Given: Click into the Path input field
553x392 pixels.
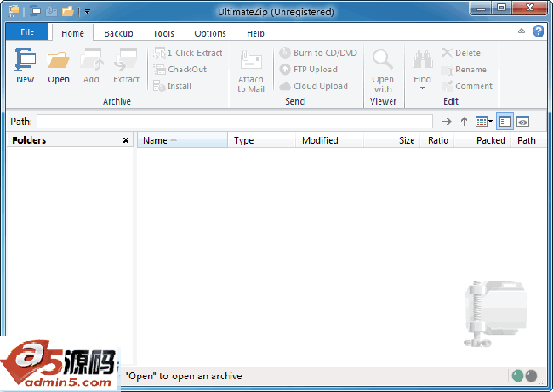Looking at the screenshot, I should pos(235,122).
